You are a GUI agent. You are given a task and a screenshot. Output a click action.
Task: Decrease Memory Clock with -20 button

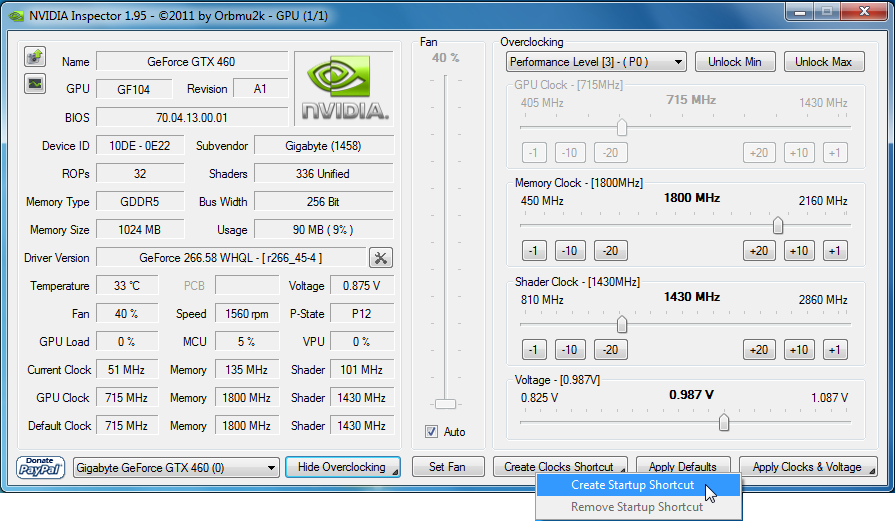pyautogui.click(x=610, y=251)
